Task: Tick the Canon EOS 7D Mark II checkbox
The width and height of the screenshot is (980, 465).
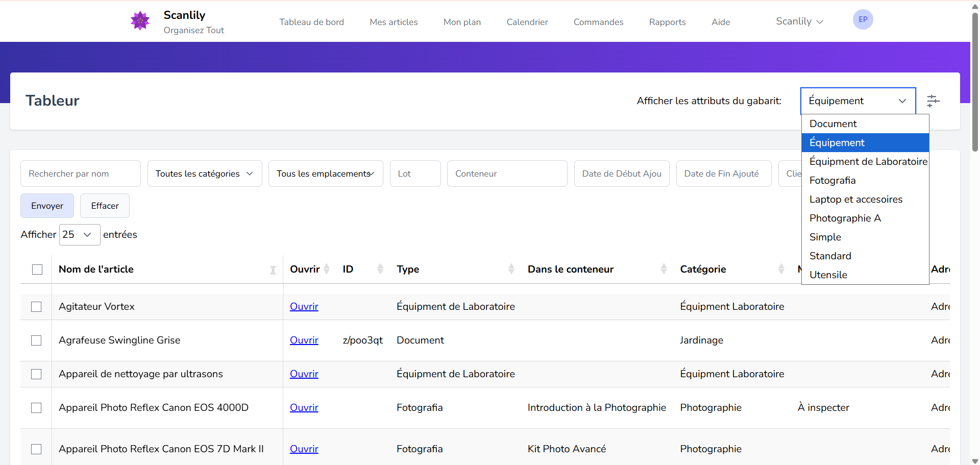Action: point(36,449)
